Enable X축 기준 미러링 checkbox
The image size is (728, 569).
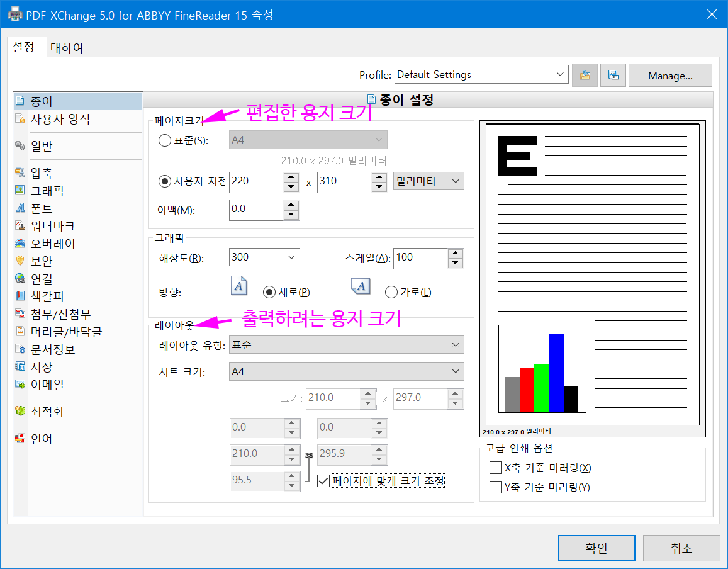click(x=496, y=468)
